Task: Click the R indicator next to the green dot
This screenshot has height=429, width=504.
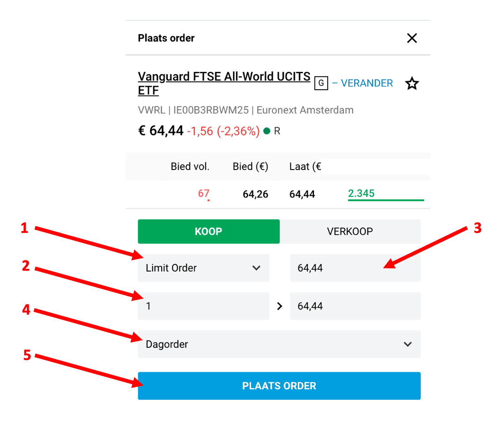Action: point(277,131)
